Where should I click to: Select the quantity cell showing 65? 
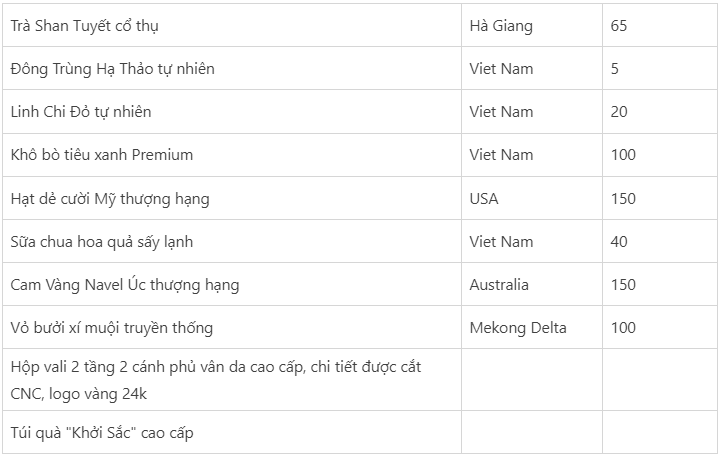[660, 25]
